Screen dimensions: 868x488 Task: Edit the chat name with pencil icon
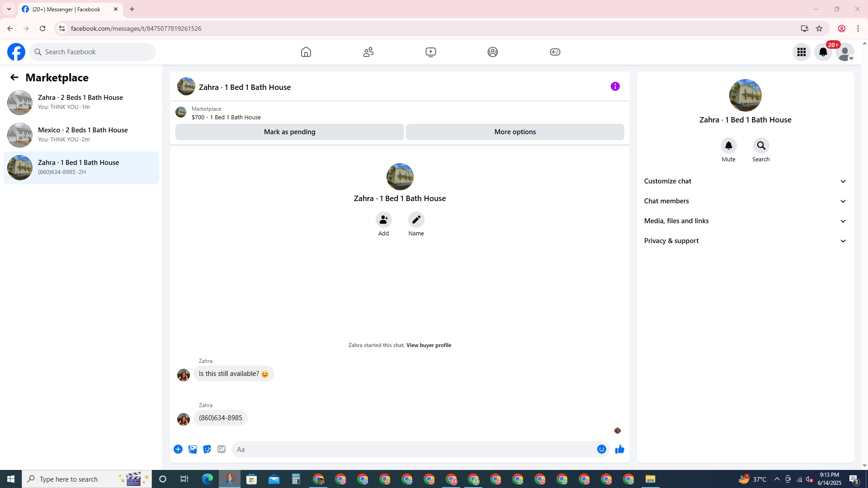pos(416,220)
